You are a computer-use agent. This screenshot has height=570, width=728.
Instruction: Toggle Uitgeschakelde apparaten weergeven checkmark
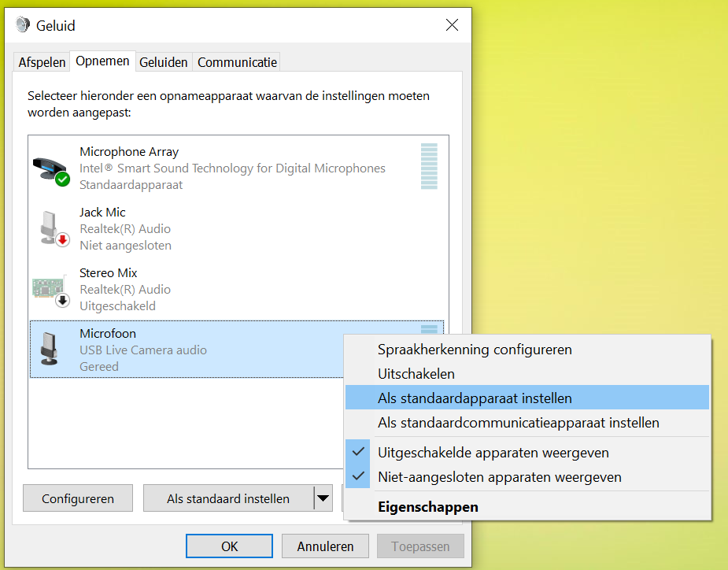pos(359,453)
